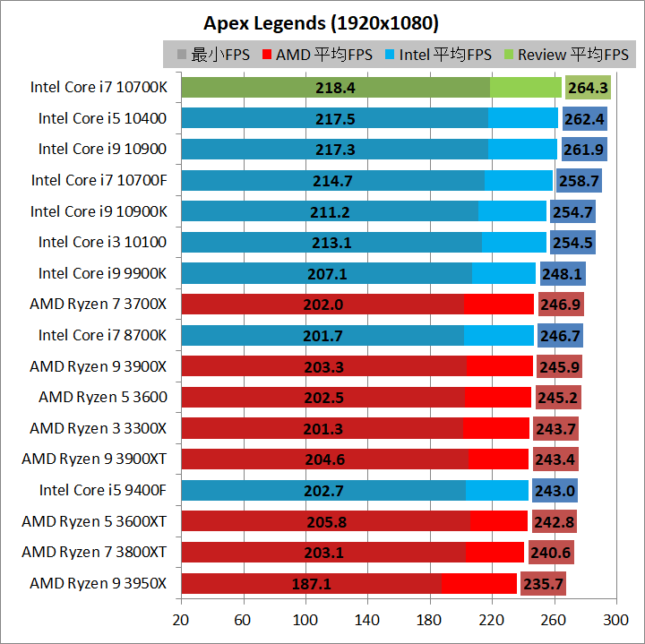The width and height of the screenshot is (645, 644).
Task: Click the 258.7 average FPS value
Action: (579, 181)
